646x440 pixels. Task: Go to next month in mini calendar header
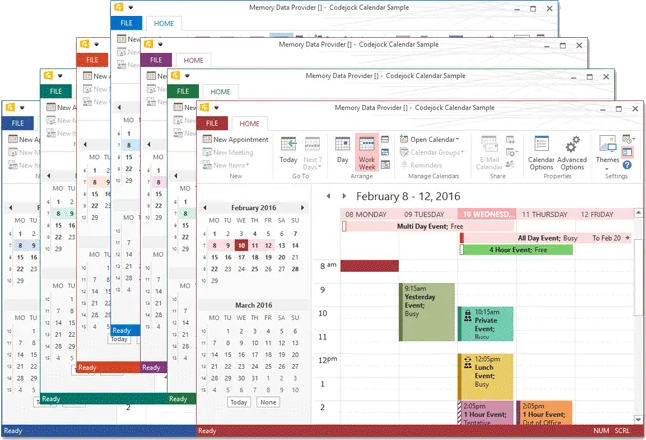[x=303, y=208]
